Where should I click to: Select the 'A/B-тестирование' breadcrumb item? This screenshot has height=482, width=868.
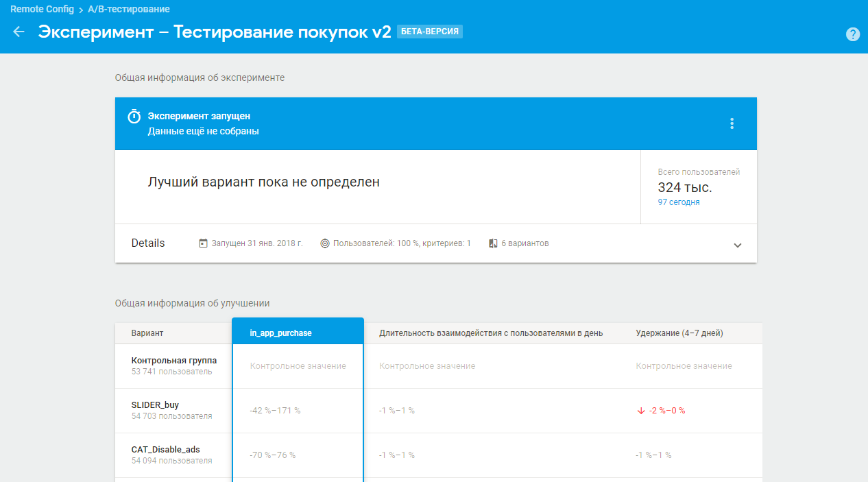[126, 9]
